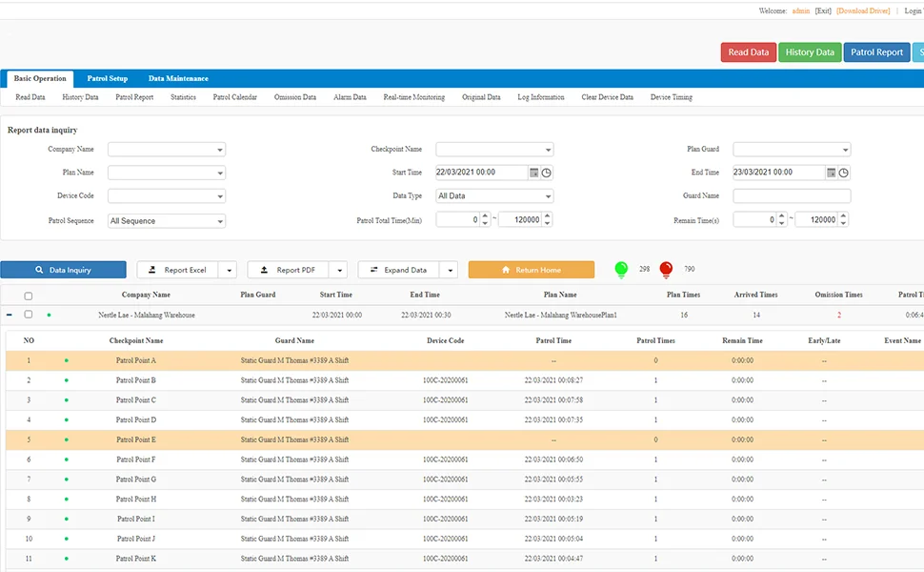924x572 pixels.
Task: Open the Company Name dropdown
Action: click(167, 150)
